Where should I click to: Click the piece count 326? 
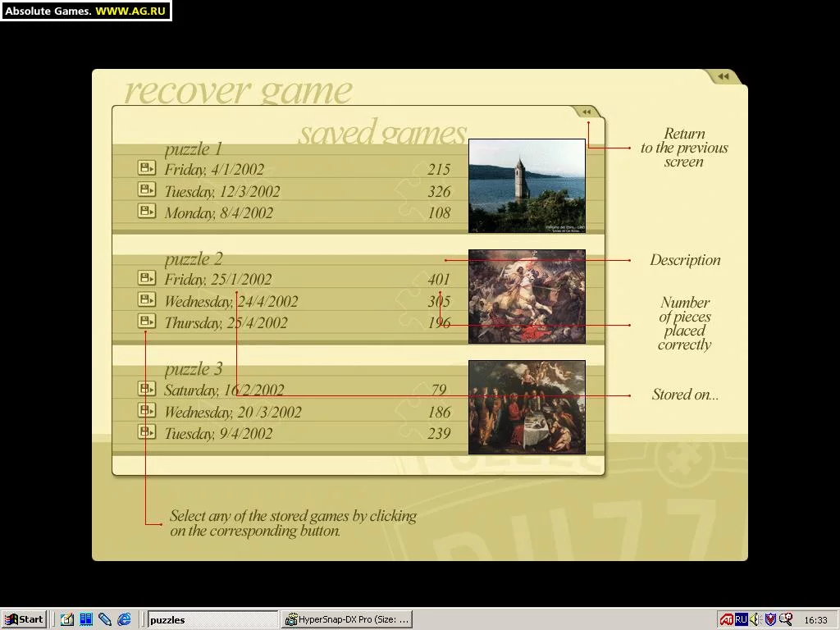tap(440, 192)
